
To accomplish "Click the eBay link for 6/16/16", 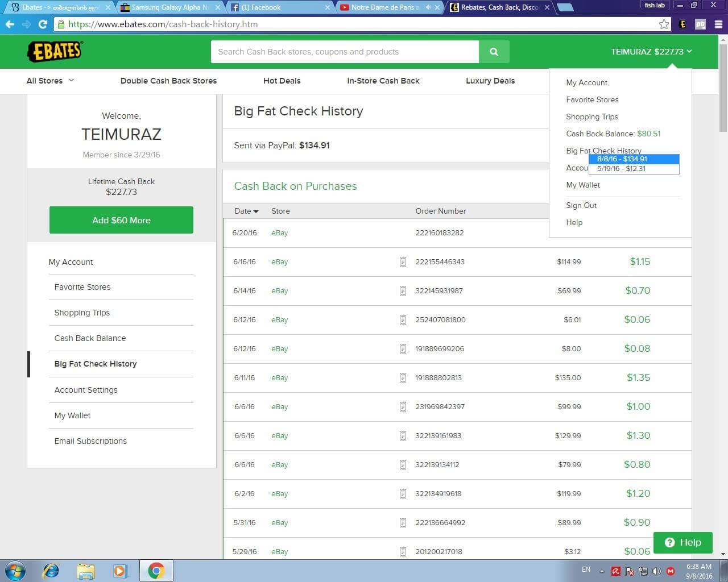I will click(279, 262).
